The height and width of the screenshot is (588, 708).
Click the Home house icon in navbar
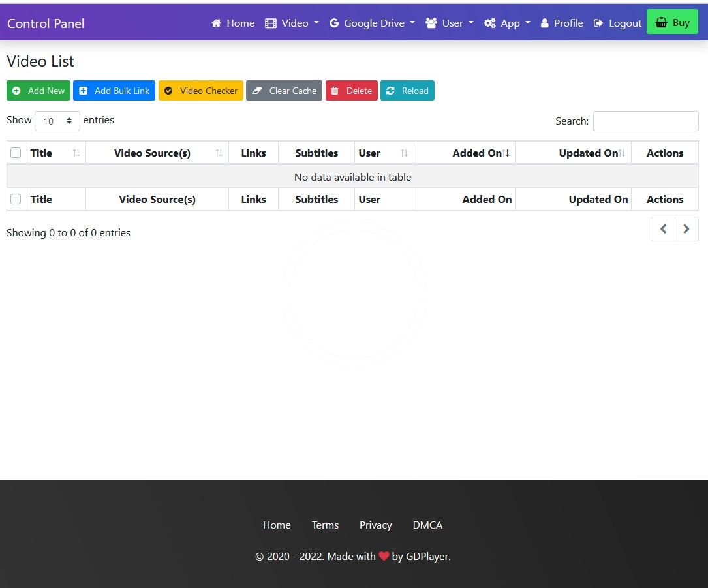coord(217,23)
